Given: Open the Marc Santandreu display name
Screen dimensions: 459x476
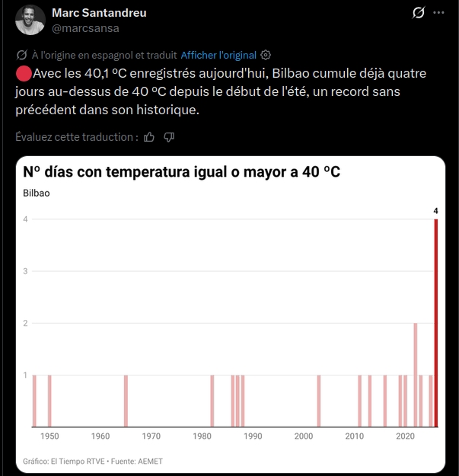Looking at the screenshot, I should pos(99,13).
